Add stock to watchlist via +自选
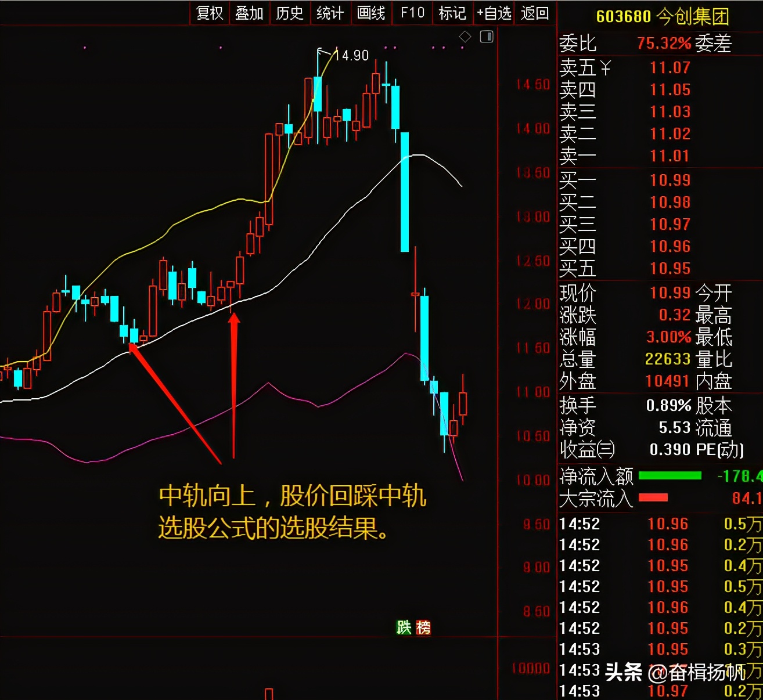This screenshot has height=700, width=763. pos(494,12)
